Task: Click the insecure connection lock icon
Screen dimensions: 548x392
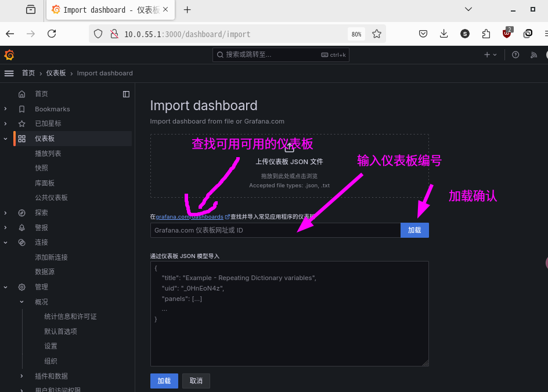Action: click(x=114, y=34)
